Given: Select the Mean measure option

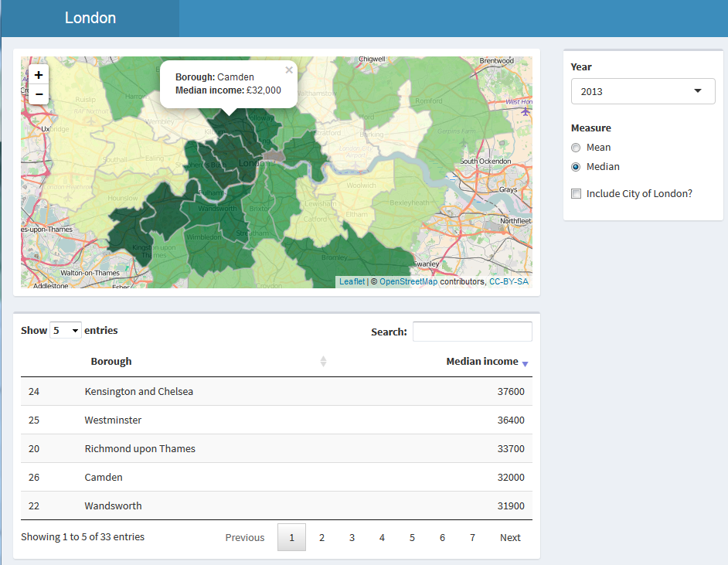Looking at the screenshot, I should point(576,148).
